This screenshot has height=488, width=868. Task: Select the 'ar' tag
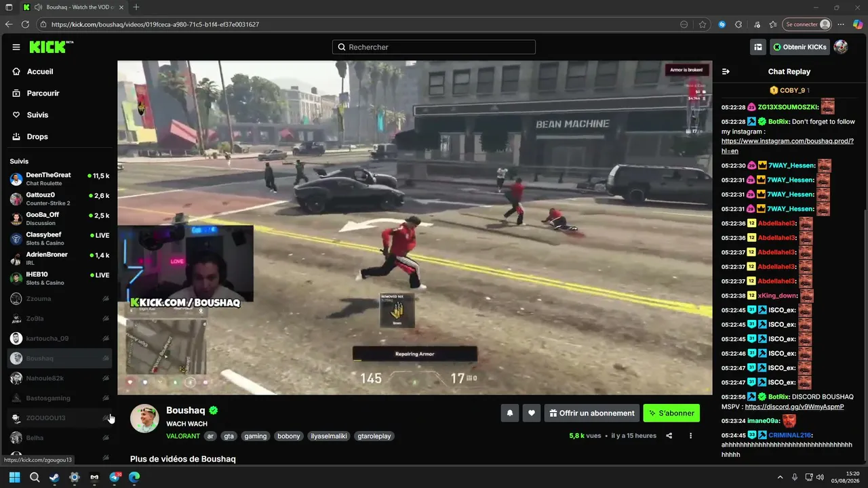tap(211, 436)
